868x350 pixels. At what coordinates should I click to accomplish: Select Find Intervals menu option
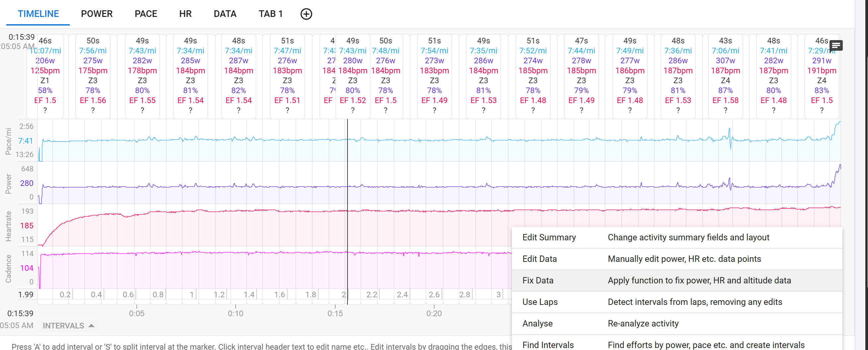tap(548, 345)
